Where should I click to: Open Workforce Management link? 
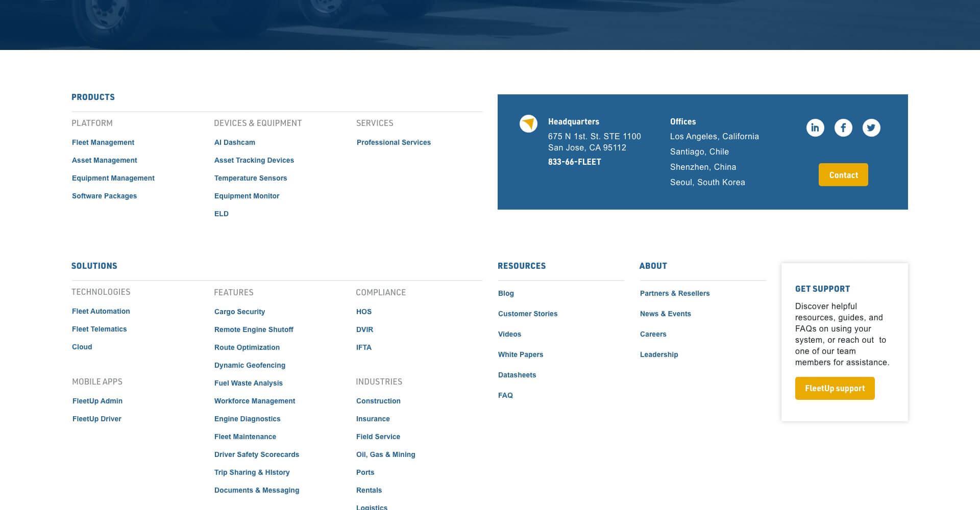[x=255, y=401]
